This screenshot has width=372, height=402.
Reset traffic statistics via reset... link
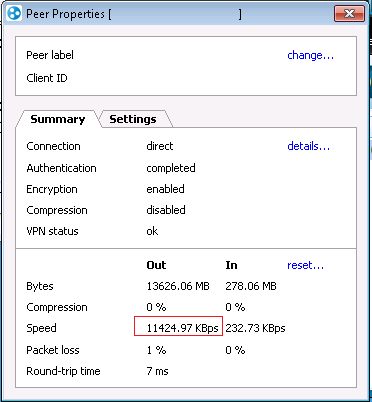tap(305, 265)
